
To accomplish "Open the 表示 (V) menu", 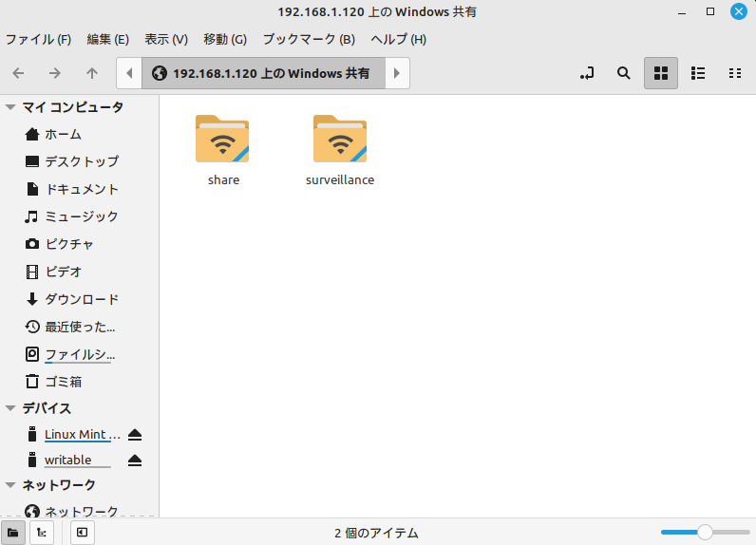I will (x=166, y=40).
